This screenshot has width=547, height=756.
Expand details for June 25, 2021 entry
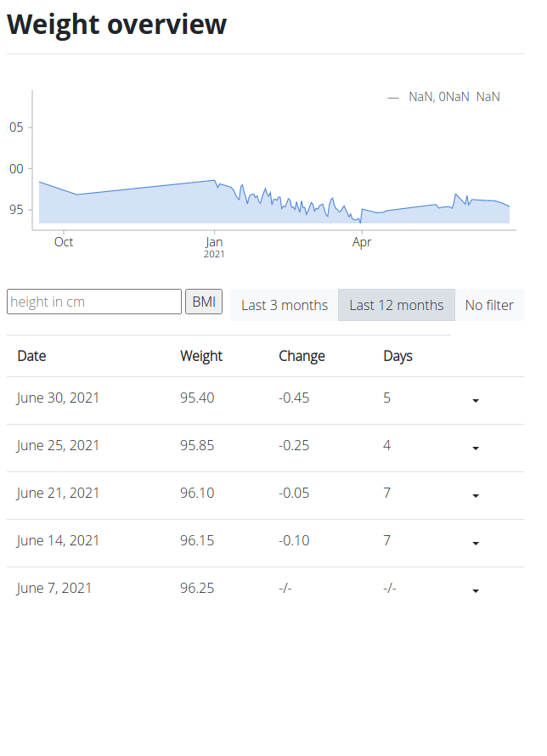tap(476, 449)
